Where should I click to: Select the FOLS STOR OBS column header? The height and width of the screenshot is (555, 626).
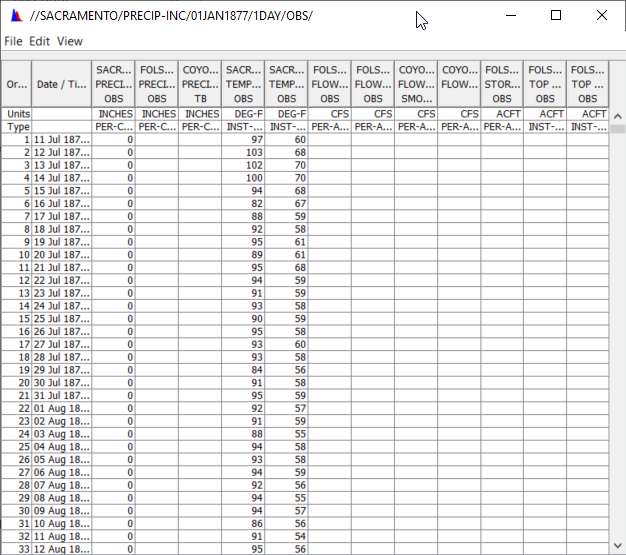coord(502,84)
